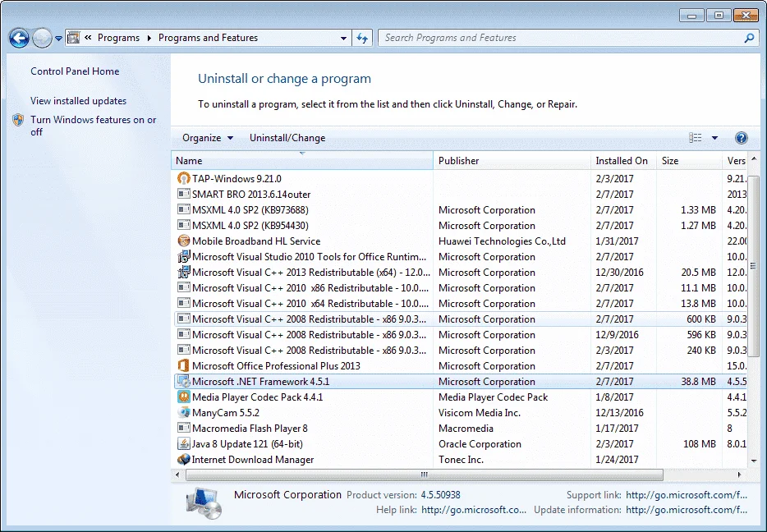
Task: Expand the arrow after Programs breadcrumb
Action: [149, 38]
